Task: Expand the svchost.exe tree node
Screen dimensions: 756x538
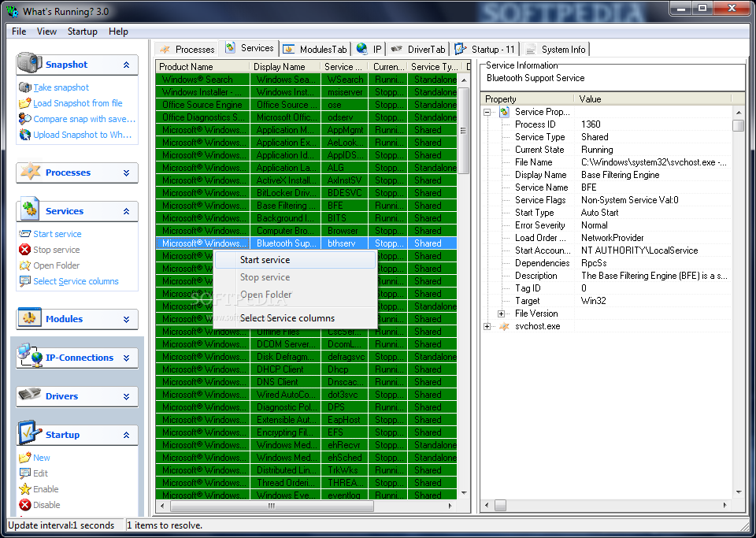Action: pyautogui.click(x=487, y=326)
